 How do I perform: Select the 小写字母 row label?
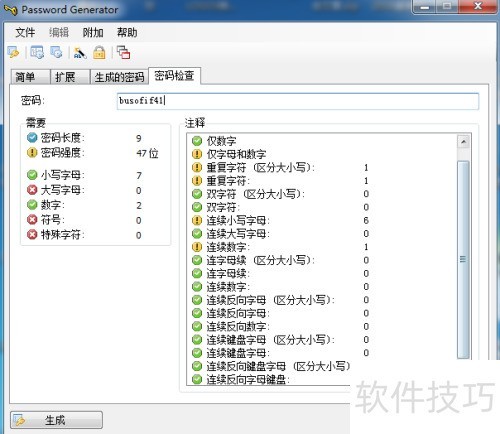tap(62, 175)
